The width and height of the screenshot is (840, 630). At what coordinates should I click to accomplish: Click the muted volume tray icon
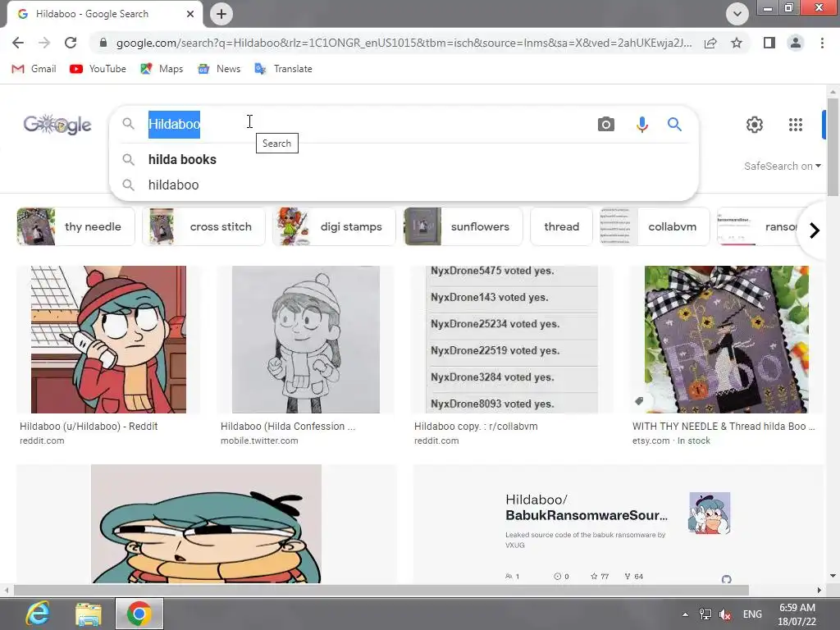pyautogui.click(x=725, y=614)
